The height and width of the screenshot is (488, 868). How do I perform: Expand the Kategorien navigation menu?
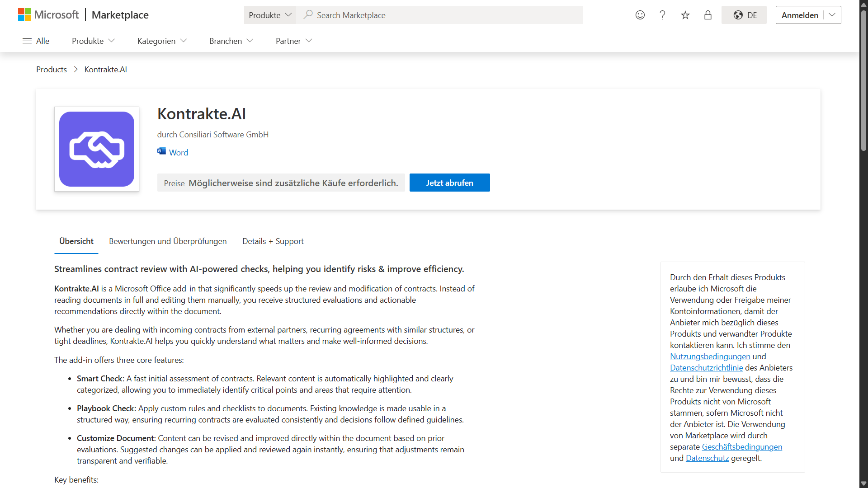[162, 41]
